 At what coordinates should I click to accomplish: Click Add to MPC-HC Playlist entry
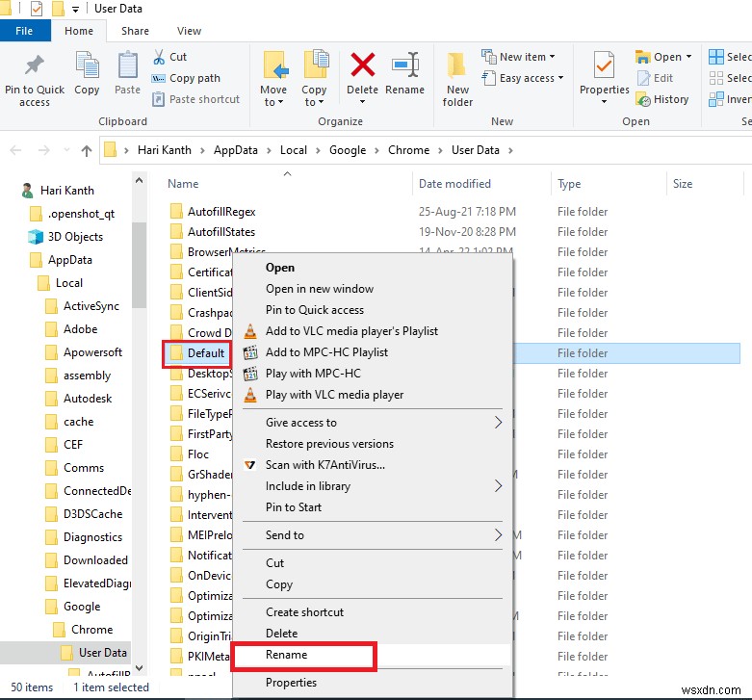[x=326, y=352]
